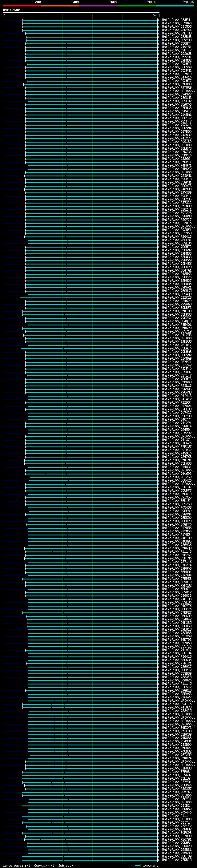Select the UniRef100_P17804 row label
Screen dimensions: 197x868
coord(177,406)
